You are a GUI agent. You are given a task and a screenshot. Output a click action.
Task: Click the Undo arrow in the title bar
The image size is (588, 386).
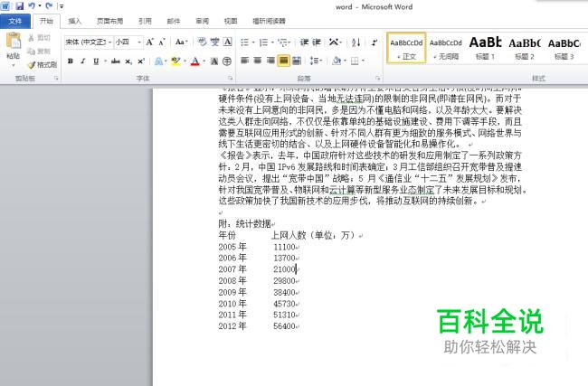pyautogui.click(x=33, y=5)
